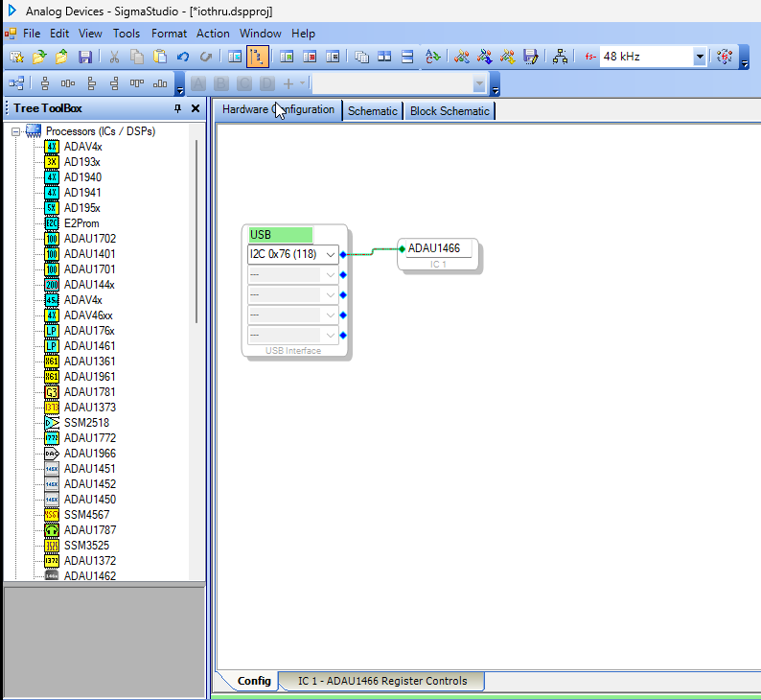This screenshot has width=761, height=700.
Task: Click the align bottoms layout icon
Action: pyautogui.click(x=160, y=83)
